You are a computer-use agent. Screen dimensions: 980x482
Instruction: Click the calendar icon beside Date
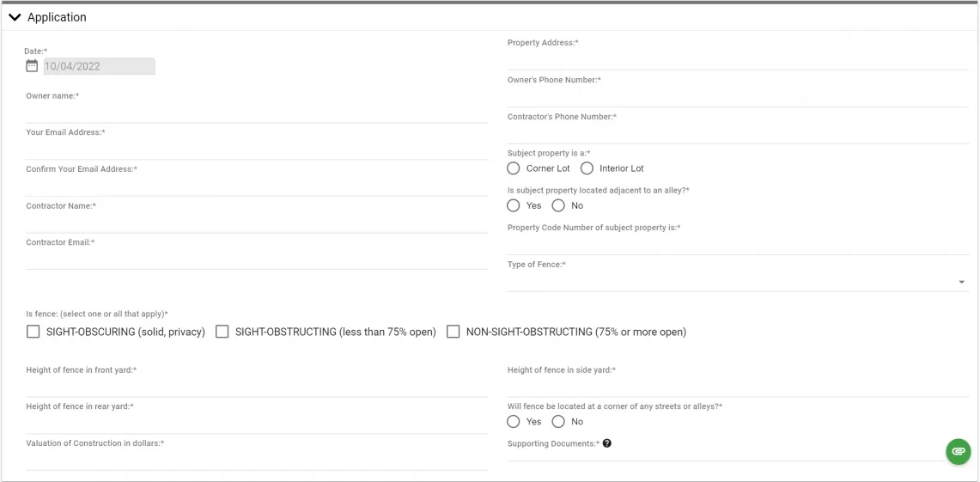click(32, 66)
